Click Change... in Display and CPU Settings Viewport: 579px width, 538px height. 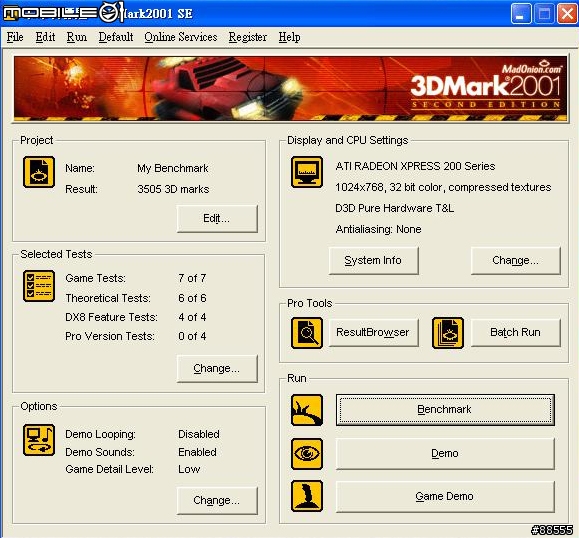pyautogui.click(x=515, y=261)
